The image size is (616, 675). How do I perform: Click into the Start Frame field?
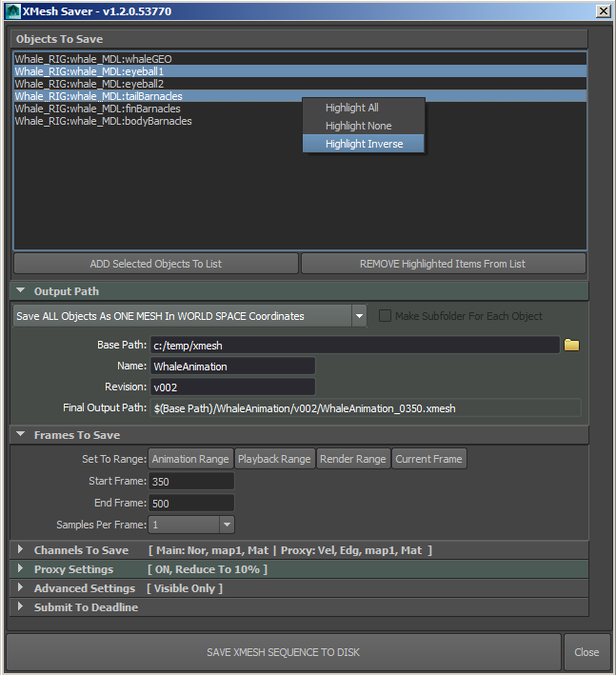click(x=190, y=482)
